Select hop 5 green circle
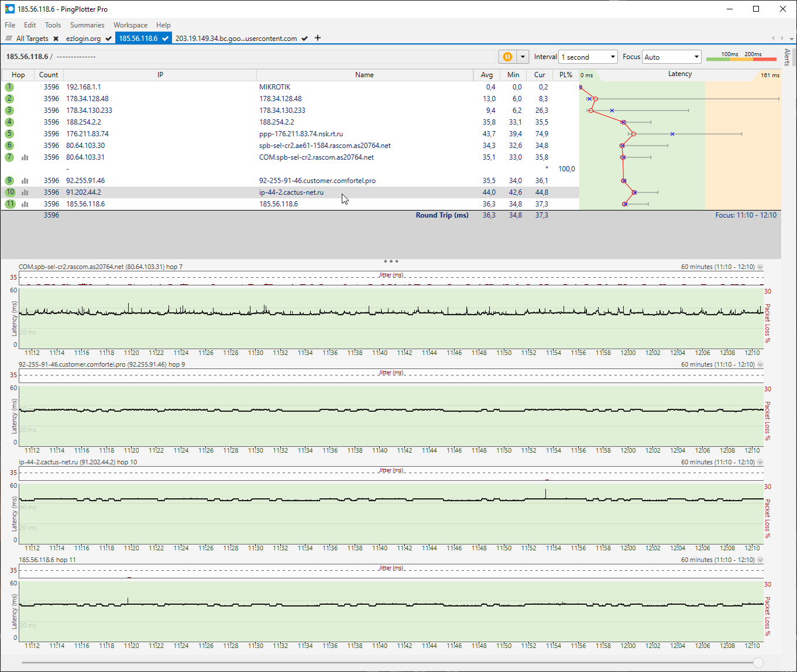Viewport: 797px width, 672px height. [9, 133]
